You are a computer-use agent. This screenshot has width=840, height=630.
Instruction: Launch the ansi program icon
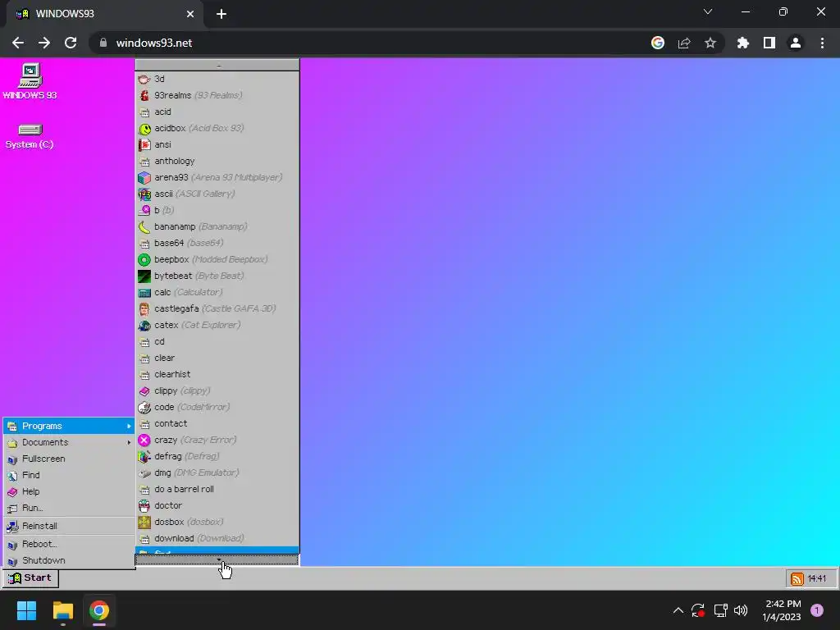[144, 144]
